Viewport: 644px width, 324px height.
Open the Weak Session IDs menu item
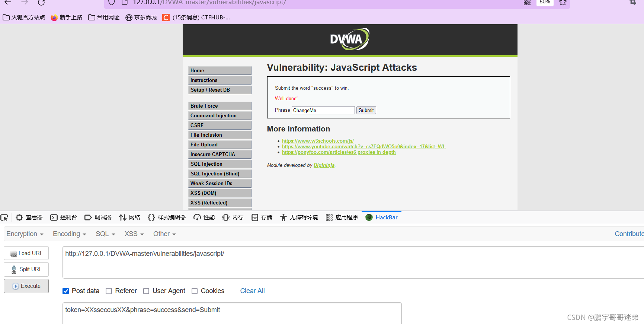220,183
